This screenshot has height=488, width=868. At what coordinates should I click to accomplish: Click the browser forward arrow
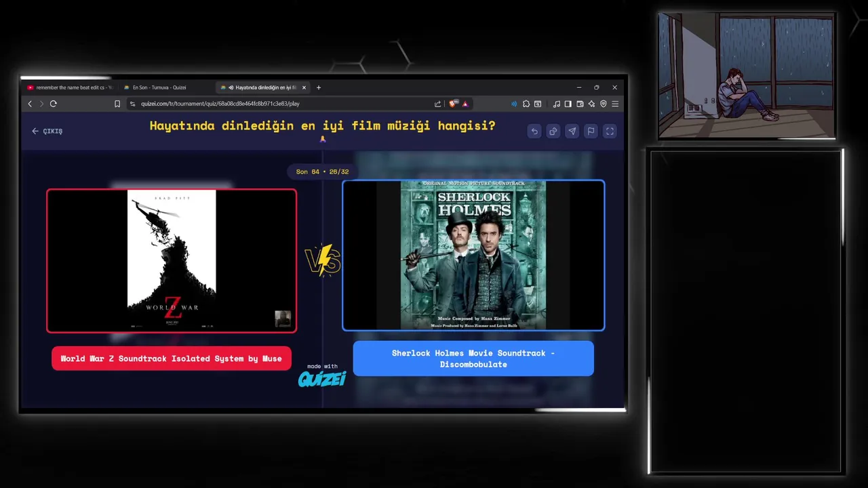click(41, 104)
